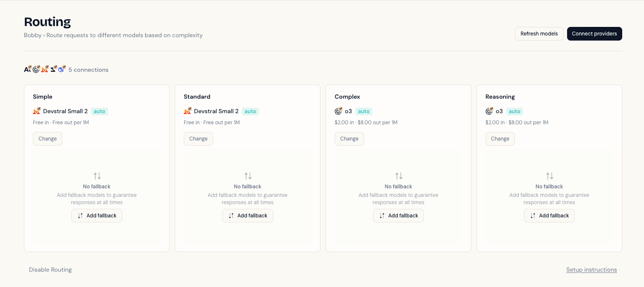The image size is (644, 287).
Task: Select the OpenAI provider icon
Action: click(x=36, y=69)
